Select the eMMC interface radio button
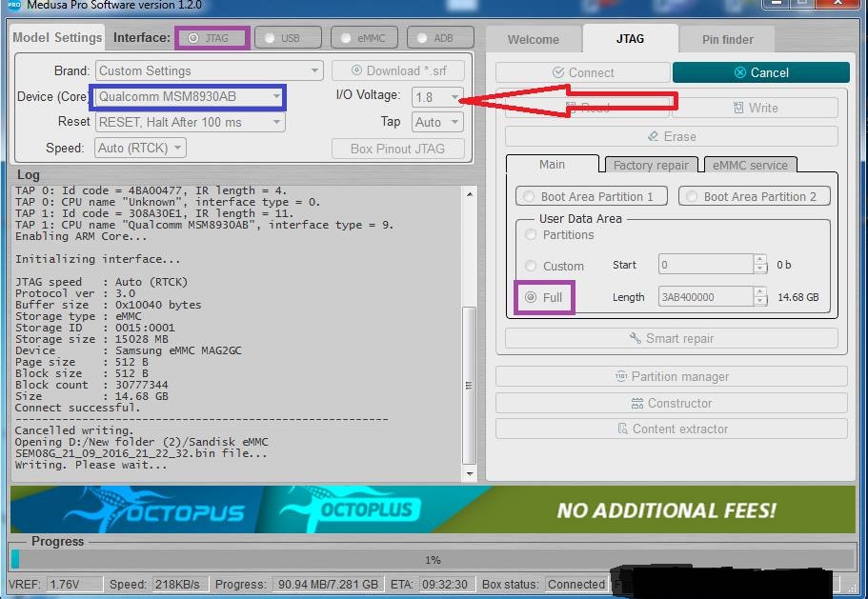 (364, 38)
